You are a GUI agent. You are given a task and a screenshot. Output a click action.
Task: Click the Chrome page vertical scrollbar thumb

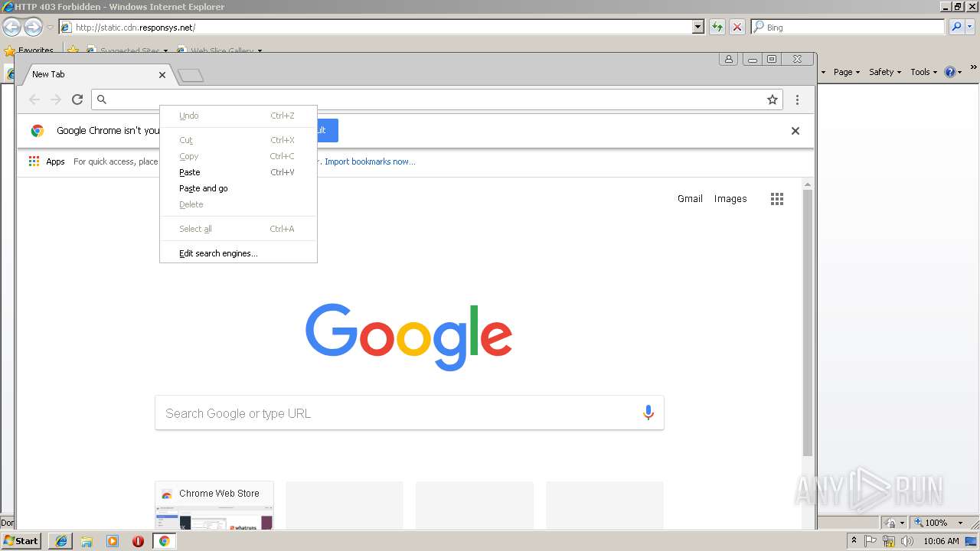[808, 321]
